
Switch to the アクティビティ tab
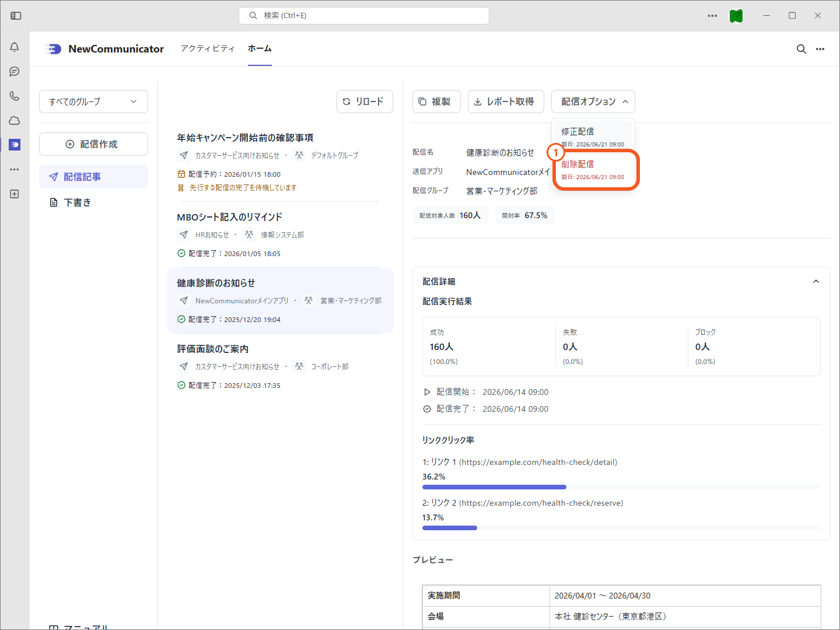point(208,48)
